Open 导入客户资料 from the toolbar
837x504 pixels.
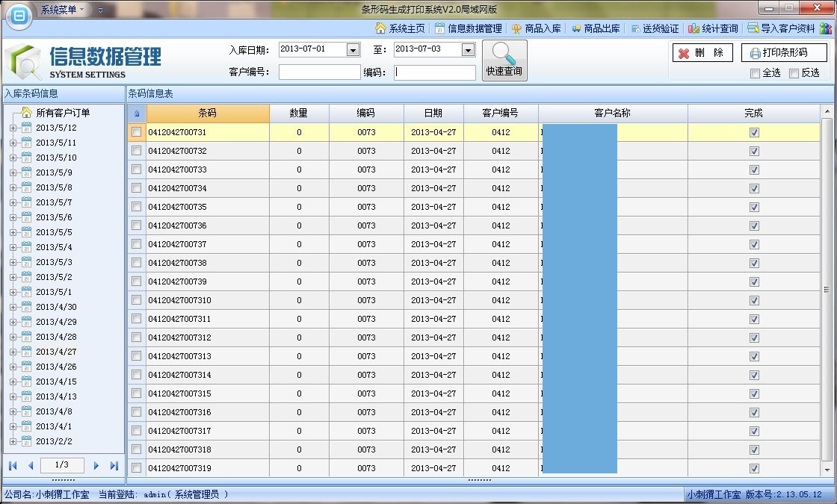point(781,28)
